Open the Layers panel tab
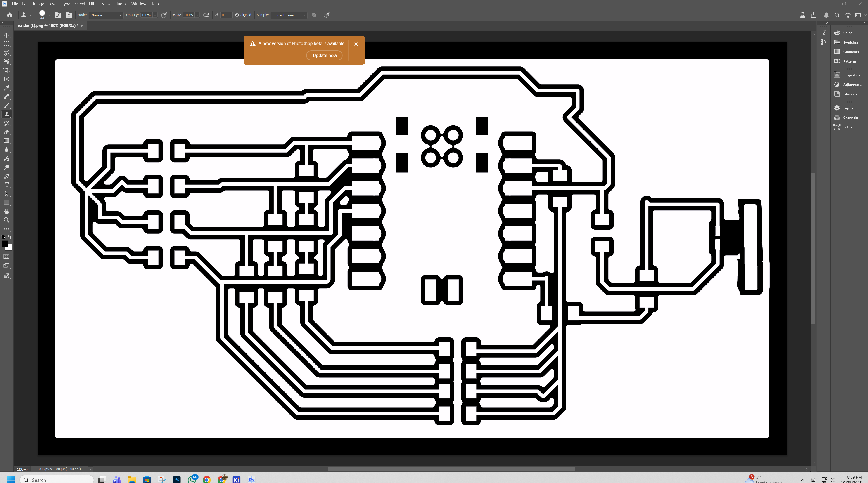 click(x=848, y=108)
